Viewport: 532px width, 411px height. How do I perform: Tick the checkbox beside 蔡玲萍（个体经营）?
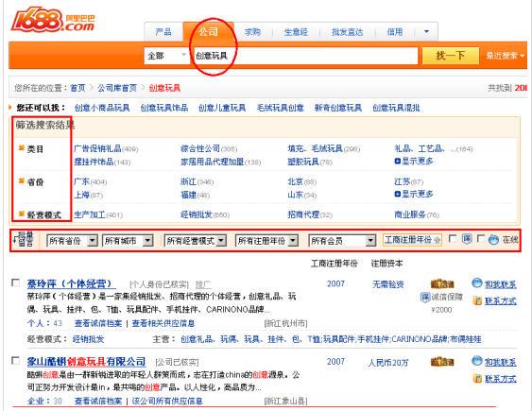click(15, 283)
